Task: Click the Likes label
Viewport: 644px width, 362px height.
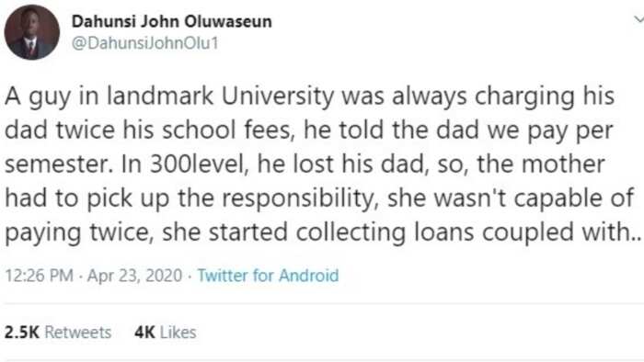Action: (178, 332)
